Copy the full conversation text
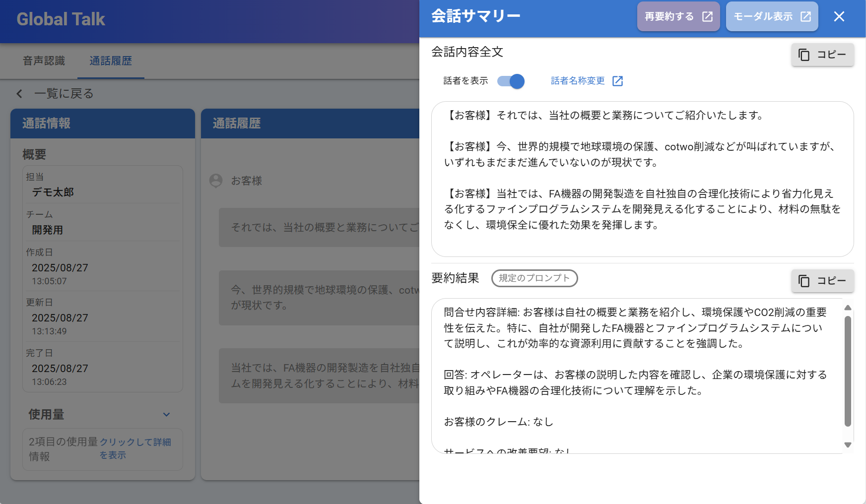866x504 pixels. point(822,55)
